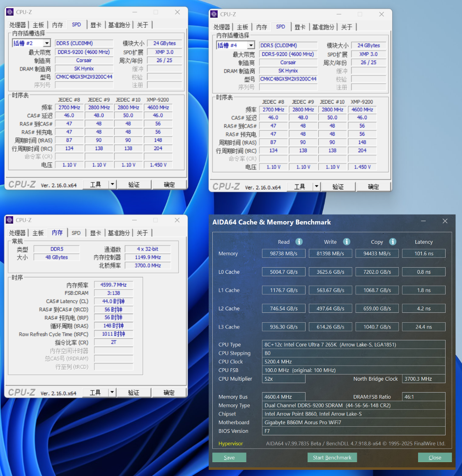
Task: Click 最大带宽 field in slot #4 window
Action: click(288, 54)
